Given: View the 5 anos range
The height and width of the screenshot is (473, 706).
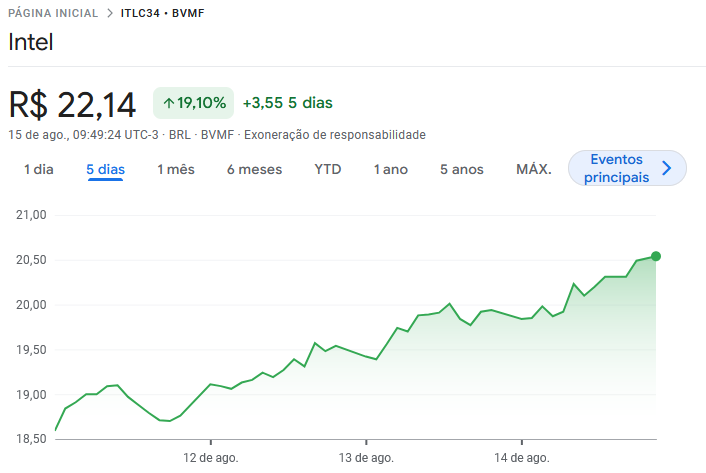Looking at the screenshot, I should tap(462, 169).
